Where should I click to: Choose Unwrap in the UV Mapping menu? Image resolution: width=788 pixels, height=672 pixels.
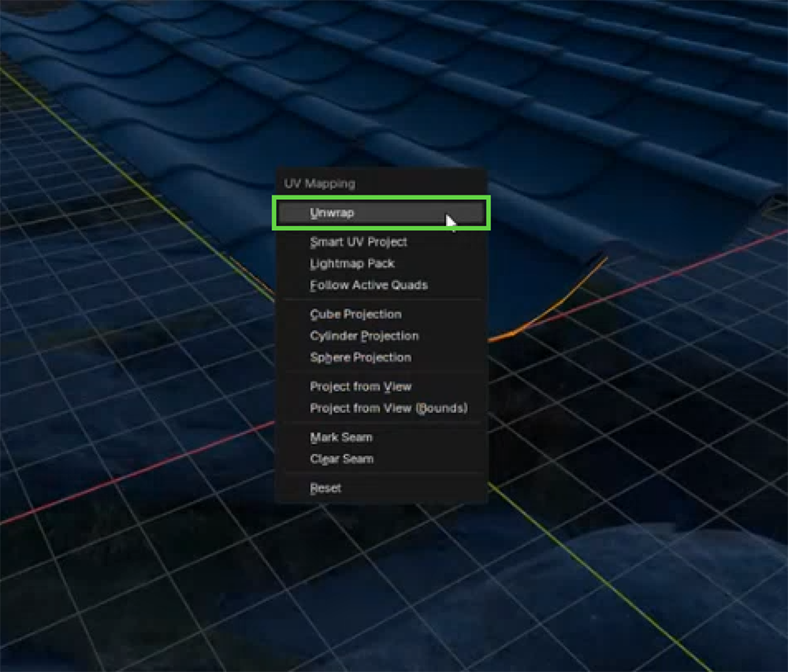[x=381, y=213]
